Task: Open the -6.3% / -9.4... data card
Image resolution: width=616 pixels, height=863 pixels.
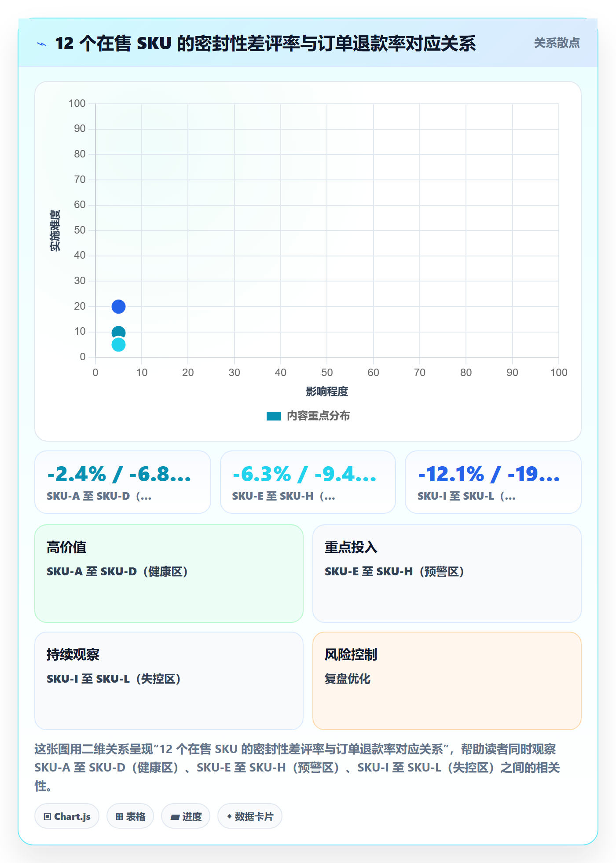Action: pos(308,482)
